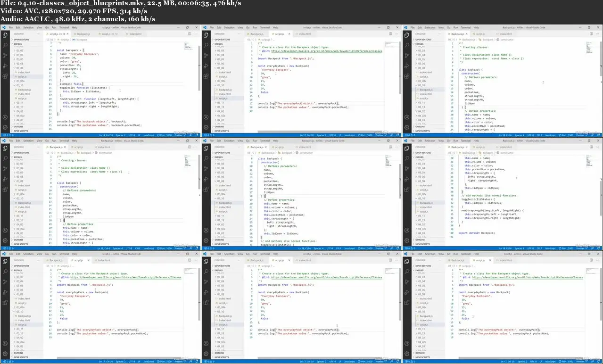The height and width of the screenshot is (364, 603).
Task: Open Explorer icon in top-left frame's activity bar
Action: tap(5, 35)
